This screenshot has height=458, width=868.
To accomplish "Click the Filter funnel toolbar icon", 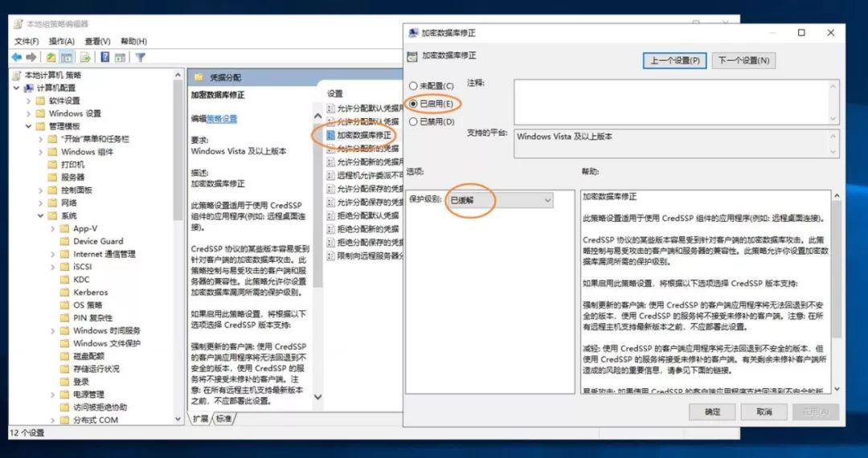I will click(x=140, y=57).
